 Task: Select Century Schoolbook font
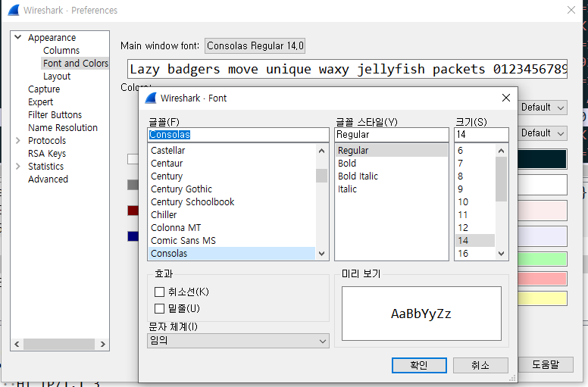click(232, 202)
